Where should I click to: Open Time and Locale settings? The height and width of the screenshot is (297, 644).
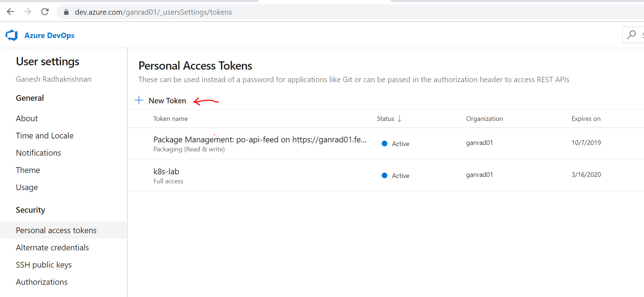tap(45, 136)
